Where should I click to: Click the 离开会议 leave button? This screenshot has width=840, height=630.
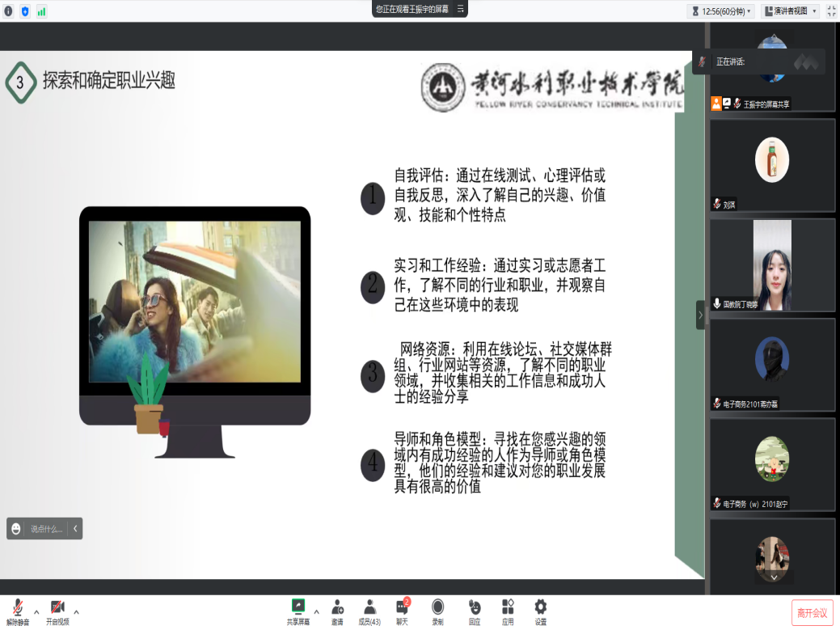[812, 613]
